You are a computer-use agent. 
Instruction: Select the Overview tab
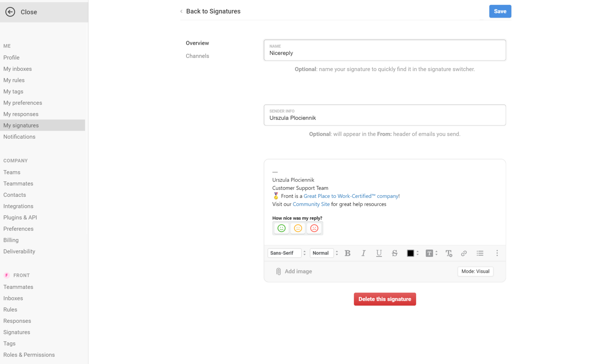pos(197,43)
